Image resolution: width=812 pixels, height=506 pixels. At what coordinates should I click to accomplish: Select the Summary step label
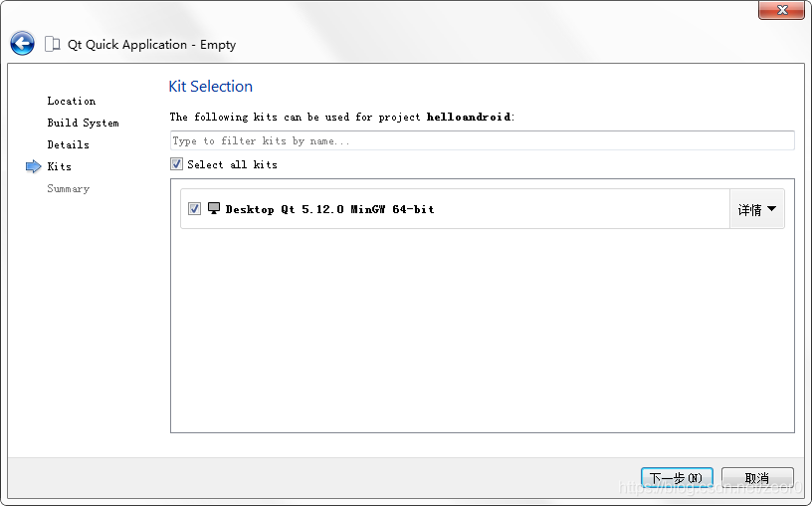(69, 188)
